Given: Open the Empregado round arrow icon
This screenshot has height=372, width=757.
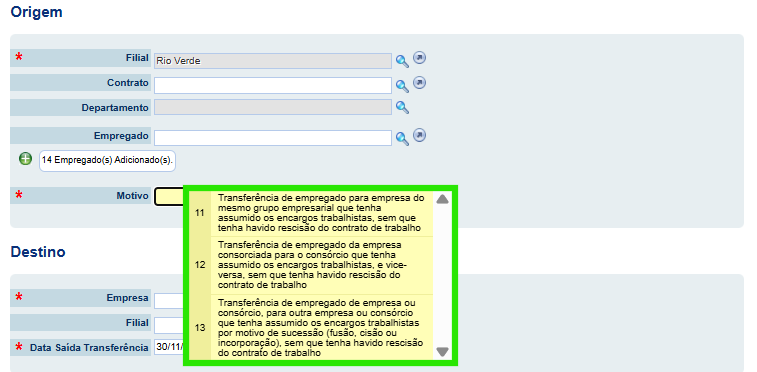Looking at the screenshot, I should pyautogui.click(x=419, y=136).
